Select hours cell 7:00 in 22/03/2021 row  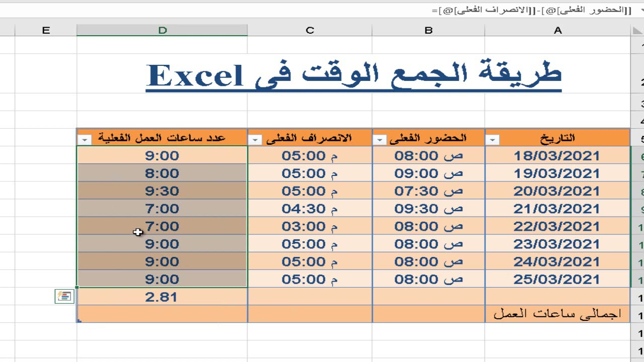click(162, 226)
